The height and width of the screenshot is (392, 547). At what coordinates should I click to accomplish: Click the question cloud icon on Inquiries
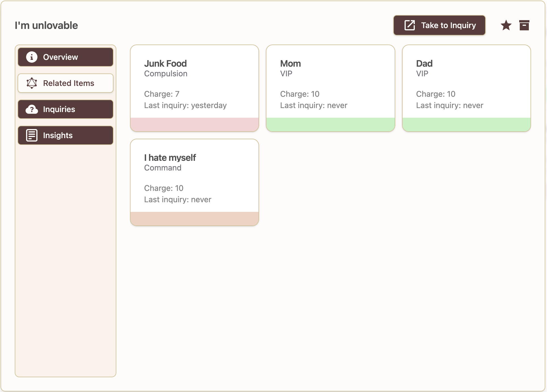tap(32, 109)
